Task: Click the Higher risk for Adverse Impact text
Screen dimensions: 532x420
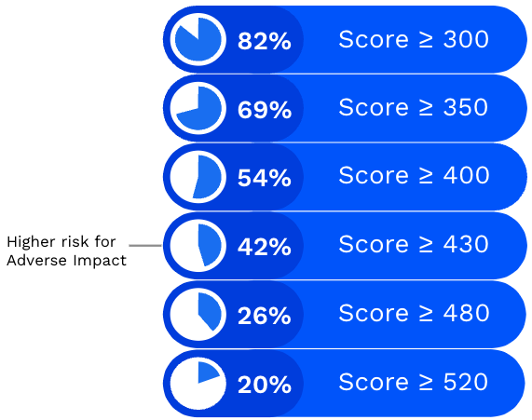Action: (x=66, y=251)
